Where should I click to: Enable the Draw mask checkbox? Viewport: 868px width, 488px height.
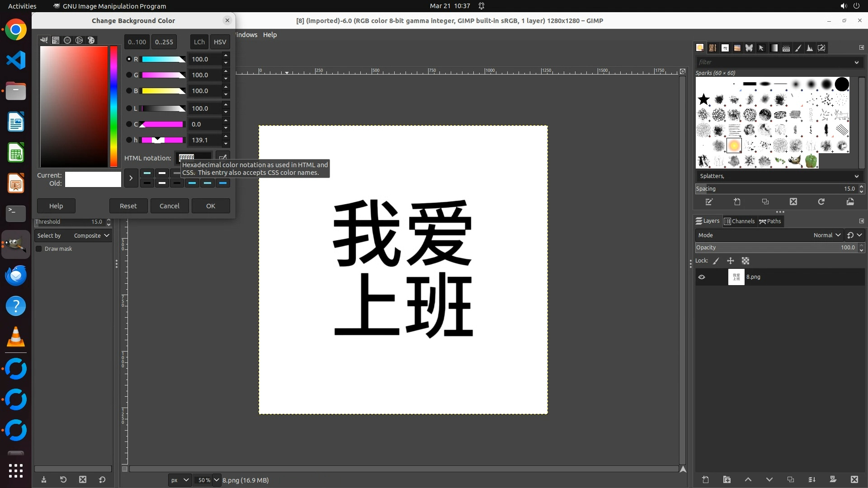pyautogui.click(x=39, y=249)
